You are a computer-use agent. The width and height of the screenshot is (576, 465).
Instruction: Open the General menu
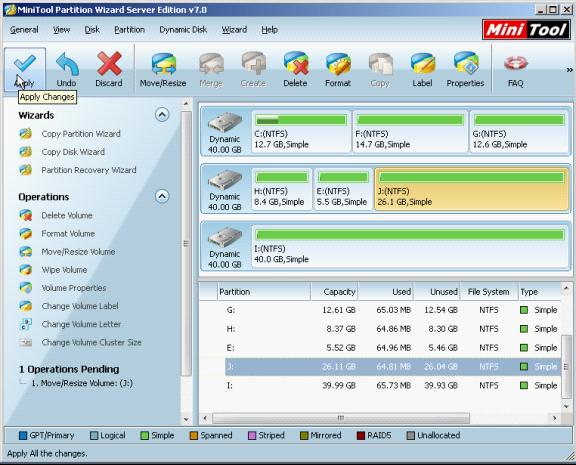pyautogui.click(x=24, y=30)
